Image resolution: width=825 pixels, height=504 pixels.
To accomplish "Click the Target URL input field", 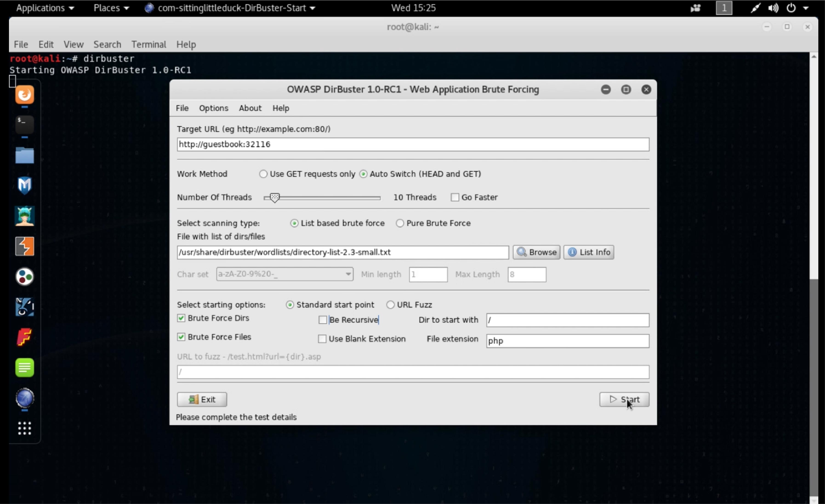I will [413, 144].
